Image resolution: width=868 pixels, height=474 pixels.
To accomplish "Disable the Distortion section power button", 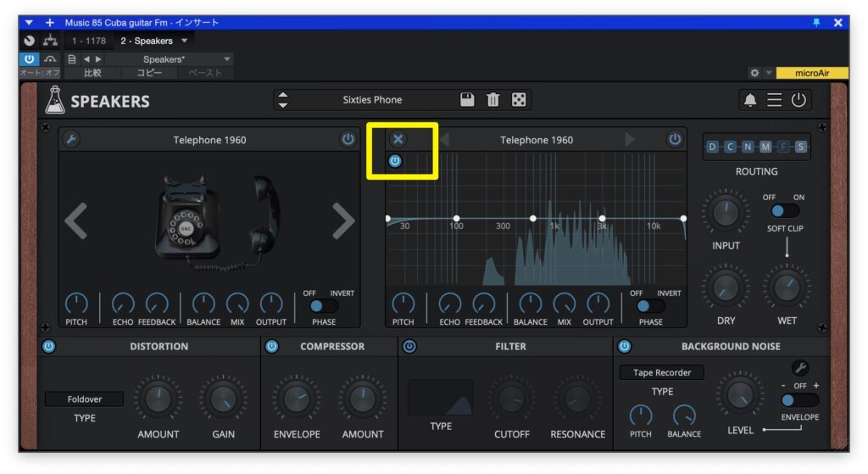I will (x=48, y=346).
